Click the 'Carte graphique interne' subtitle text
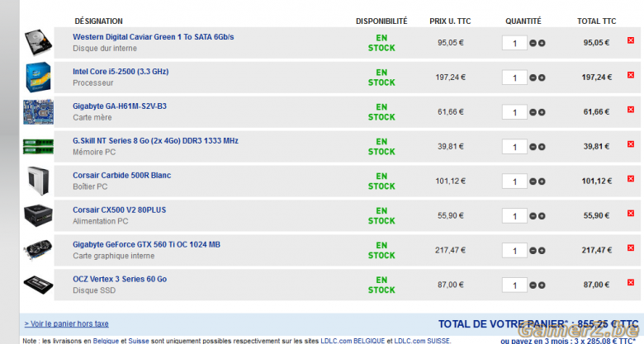This screenshot has width=644, height=344. click(x=114, y=256)
